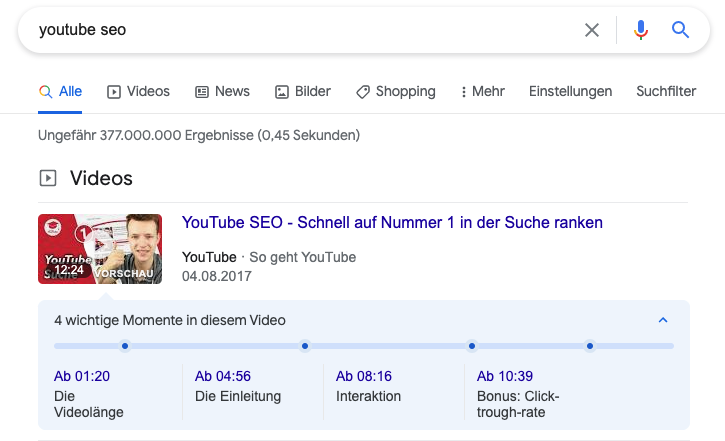Jump to the first timeline marker at 01:20
The image size is (725, 441).
tap(125, 346)
